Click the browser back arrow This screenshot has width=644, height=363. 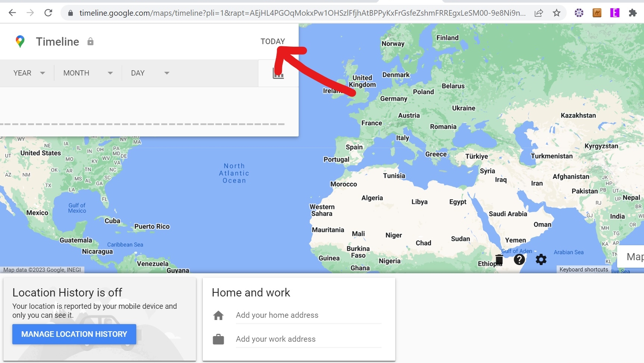(x=12, y=13)
